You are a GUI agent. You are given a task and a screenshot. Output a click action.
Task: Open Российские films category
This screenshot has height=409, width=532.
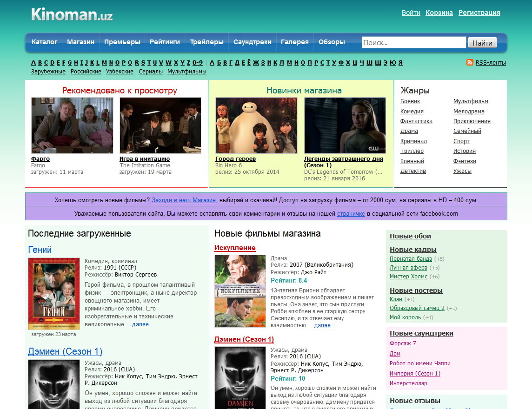[86, 72]
